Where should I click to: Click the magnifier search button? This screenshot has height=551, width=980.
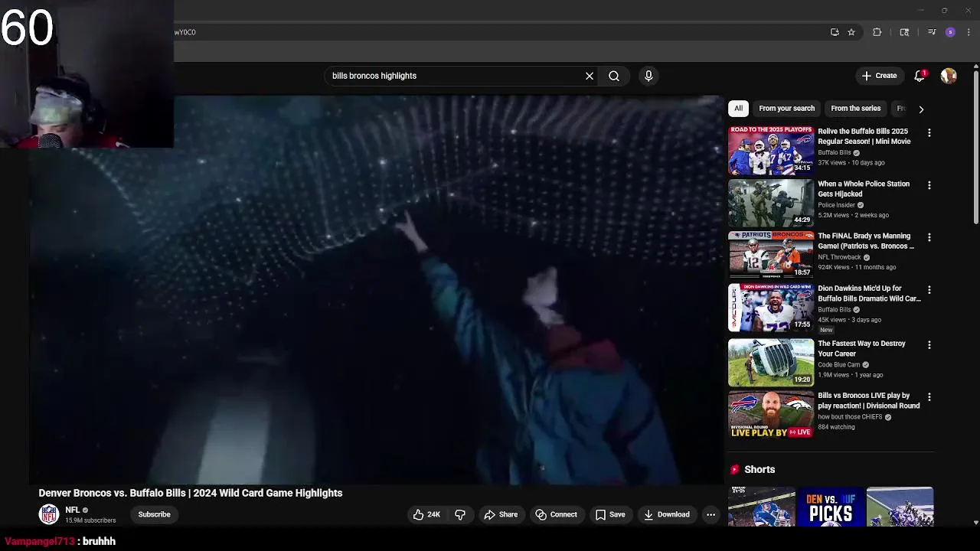tap(614, 76)
